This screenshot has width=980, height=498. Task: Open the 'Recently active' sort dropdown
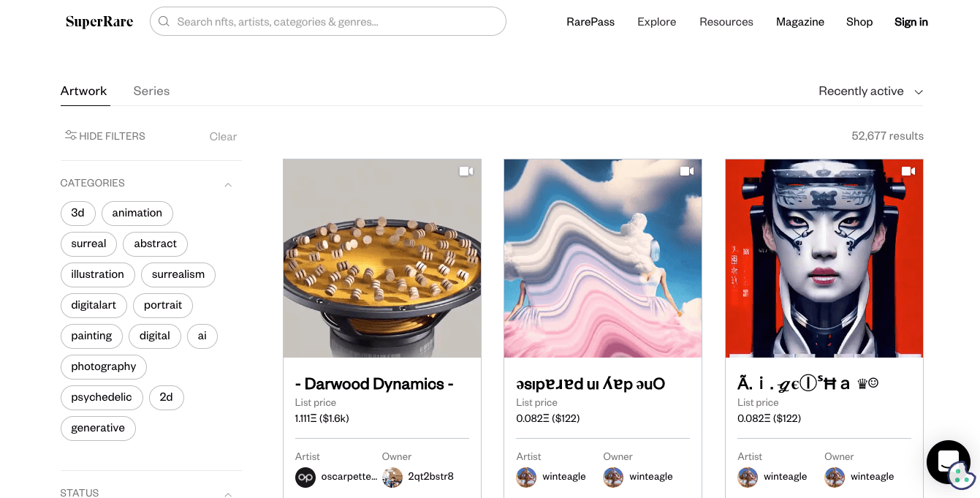[x=871, y=91]
